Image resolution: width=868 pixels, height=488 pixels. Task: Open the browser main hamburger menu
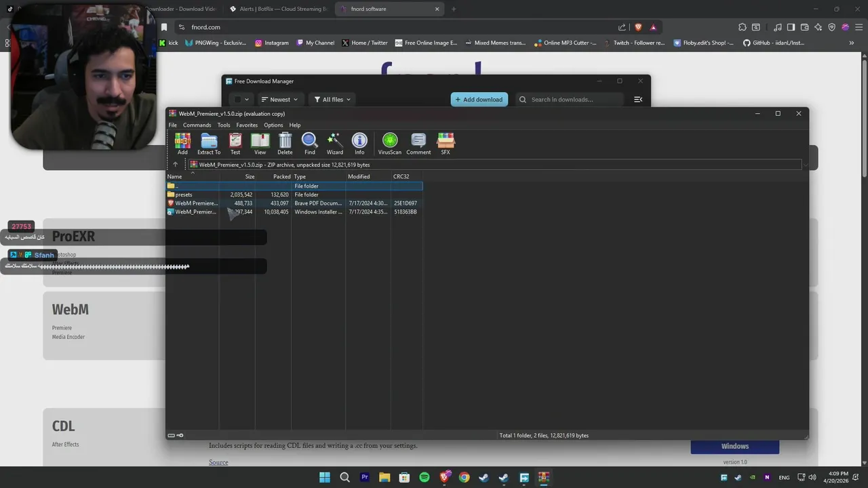coord(859,27)
